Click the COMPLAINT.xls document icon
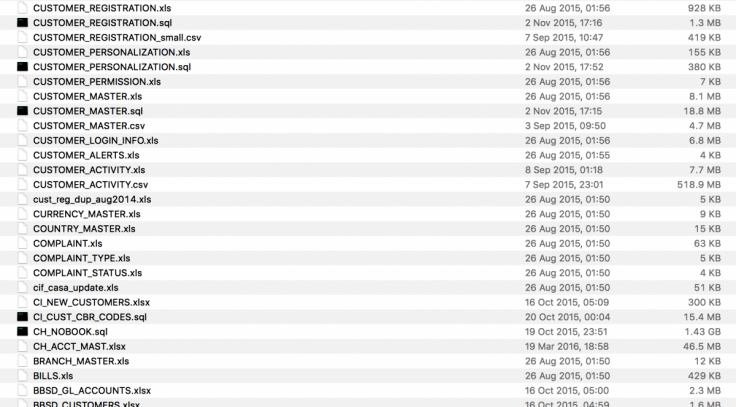This screenshot has height=407, width=736. coord(23,243)
